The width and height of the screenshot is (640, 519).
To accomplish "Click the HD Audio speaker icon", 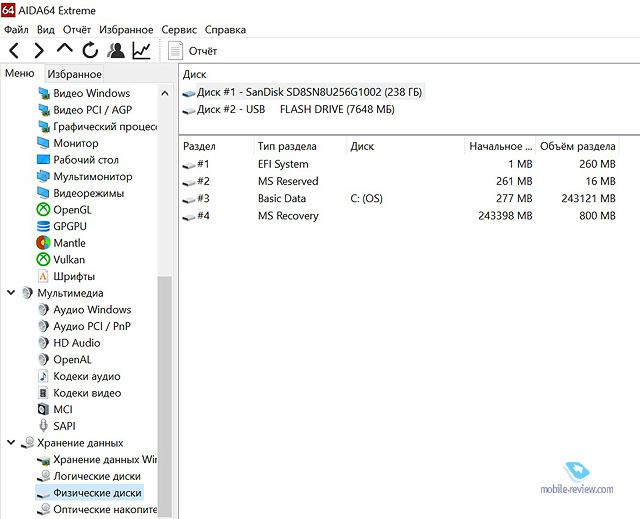I will (43, 343).
